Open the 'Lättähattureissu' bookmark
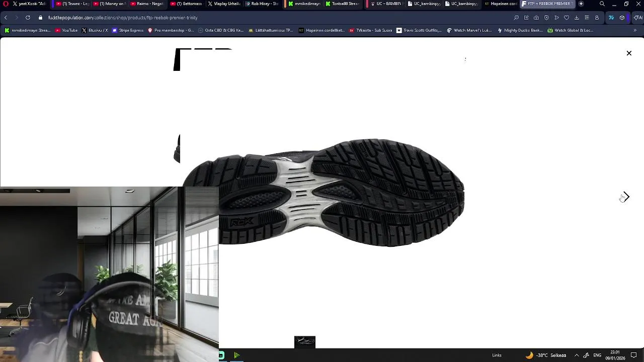644x362 pixels. click(x=271, y=30)
